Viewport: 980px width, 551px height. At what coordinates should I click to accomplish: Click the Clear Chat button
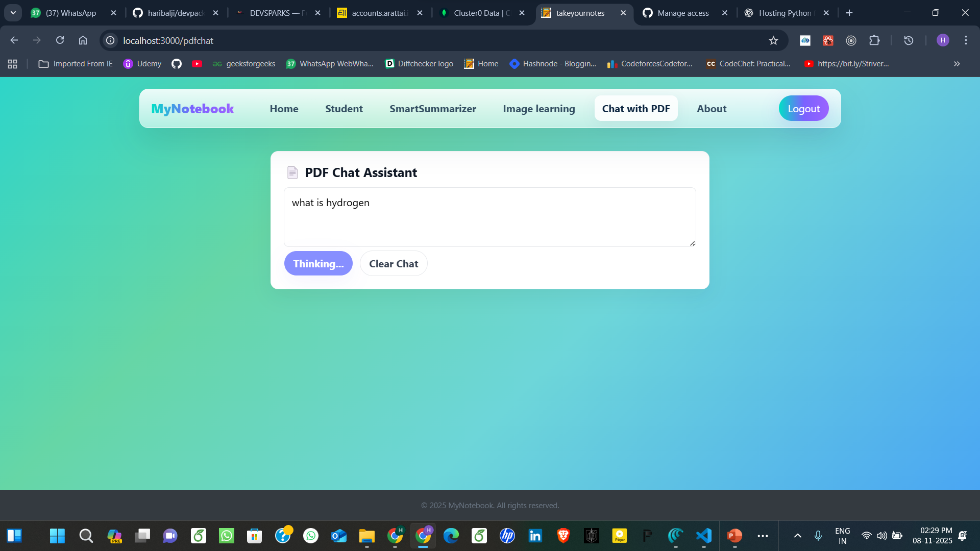(394, 264)
